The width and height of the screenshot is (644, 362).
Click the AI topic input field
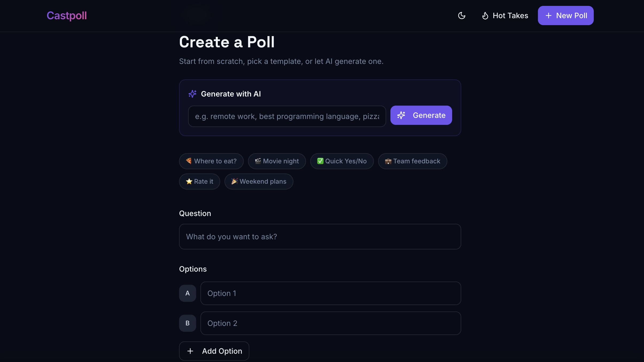tap(287, 116)
